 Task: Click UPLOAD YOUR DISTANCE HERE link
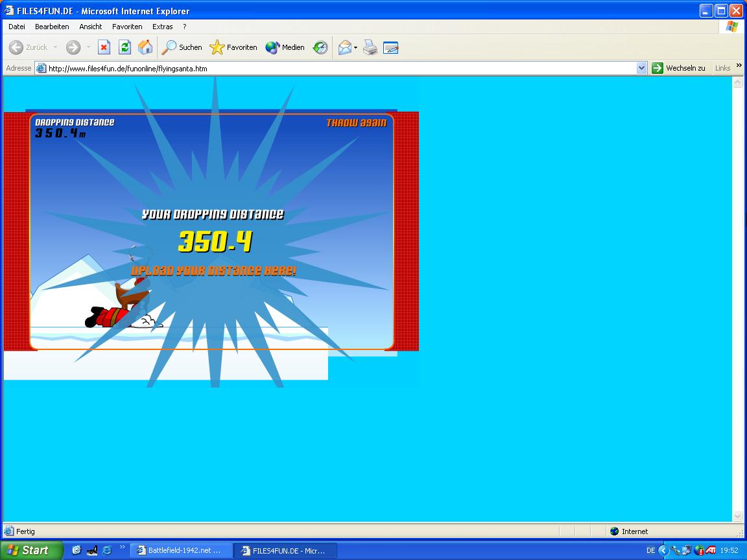click(x=213, y=270)
